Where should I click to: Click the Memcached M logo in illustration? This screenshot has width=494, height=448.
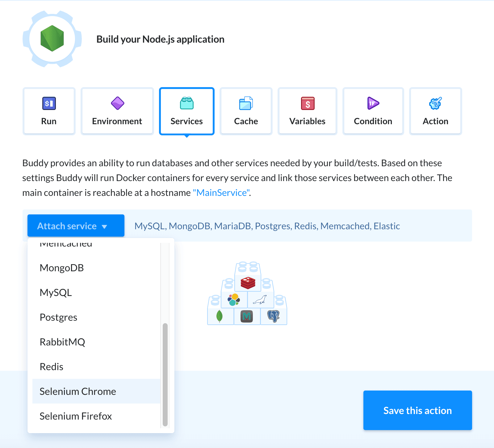coord(246,316)
